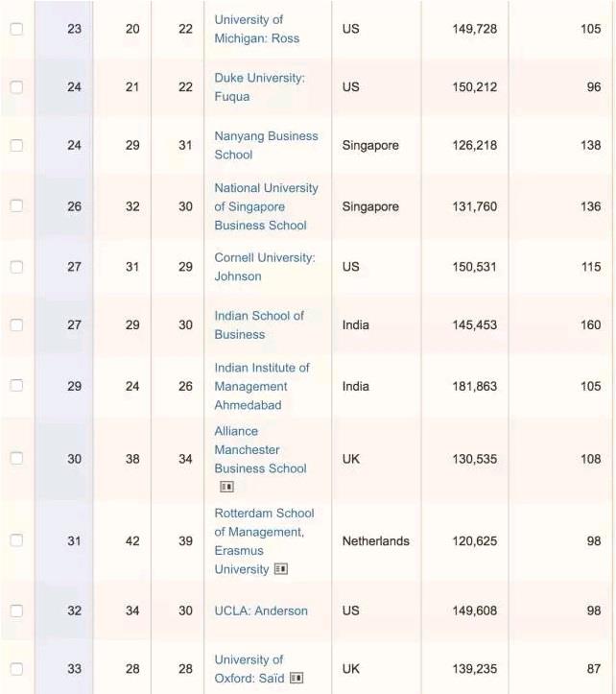The width and height of the screenshot is (616, 694).
Task: Open the Indian Institute of Management Ahmedabad link
Action: coord(262,386)
